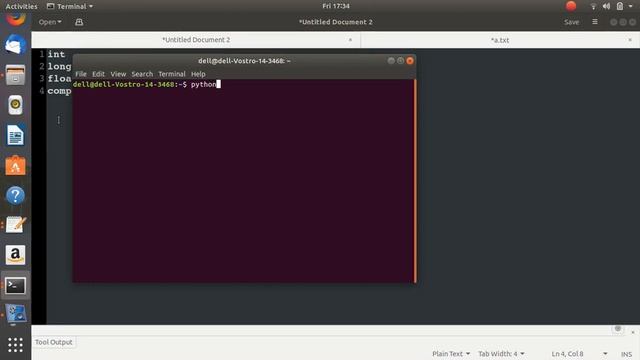The height and width of the screenshot is (360, 640).
Task: Change Plain Text language dropdown
Action: point(451,353)
